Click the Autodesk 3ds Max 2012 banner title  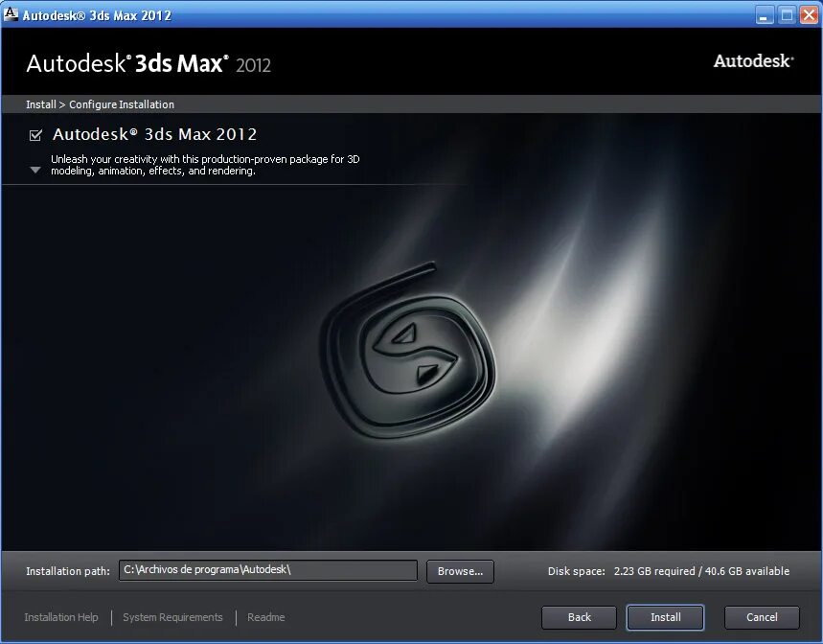click(x=149, y=63)
